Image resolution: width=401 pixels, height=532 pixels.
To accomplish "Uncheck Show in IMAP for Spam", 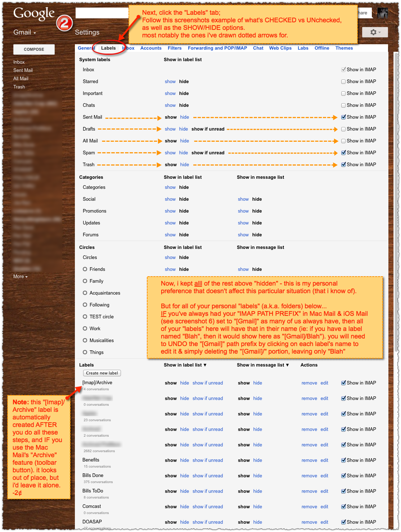I will [x=343, y=153].
